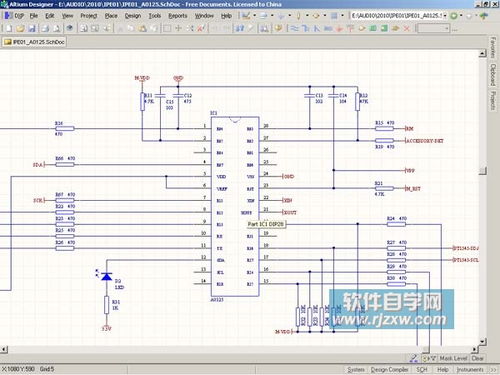This screenshot has height=375, width=500.
Task: Click the SCH panel button
Action: (422, 369)
